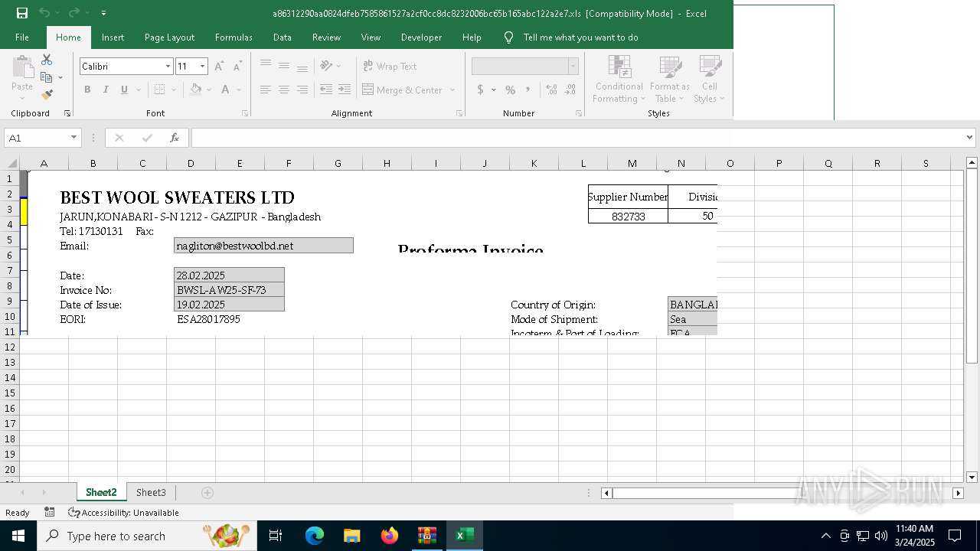
Task: Apply the Fill Color bucket
Action: click(x=196, y=90)
